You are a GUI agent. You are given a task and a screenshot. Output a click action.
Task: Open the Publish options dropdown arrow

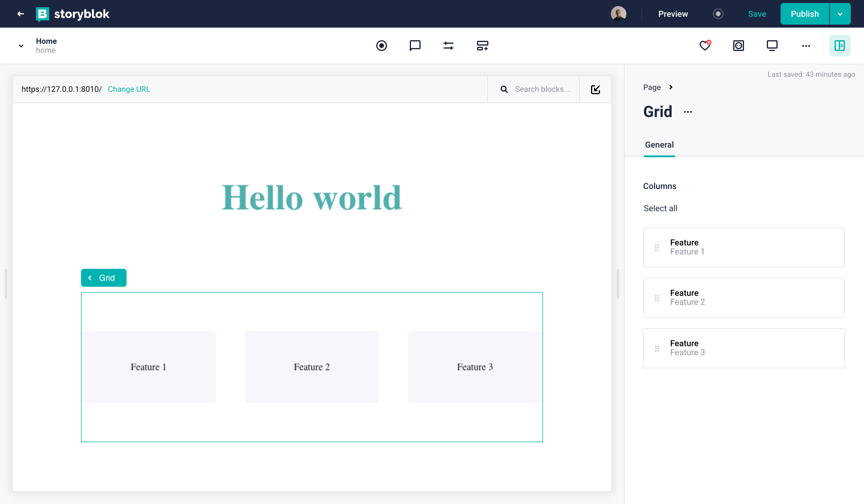840,14
